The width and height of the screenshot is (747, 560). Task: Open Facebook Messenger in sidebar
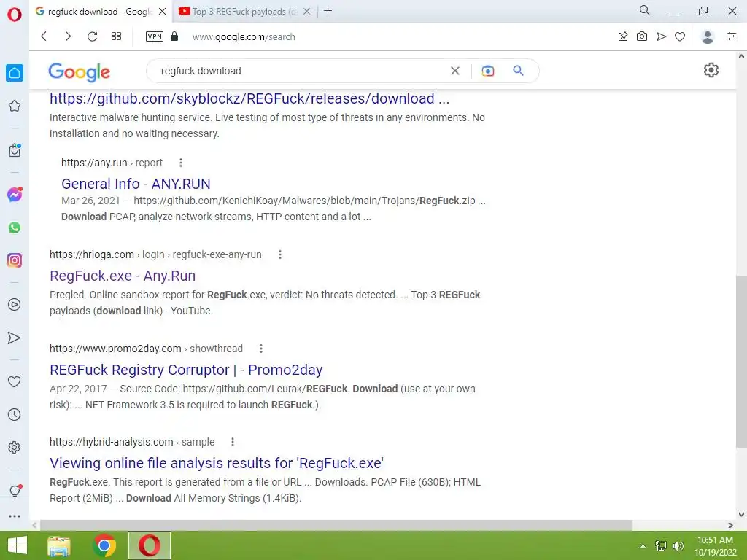pos(15,194)
